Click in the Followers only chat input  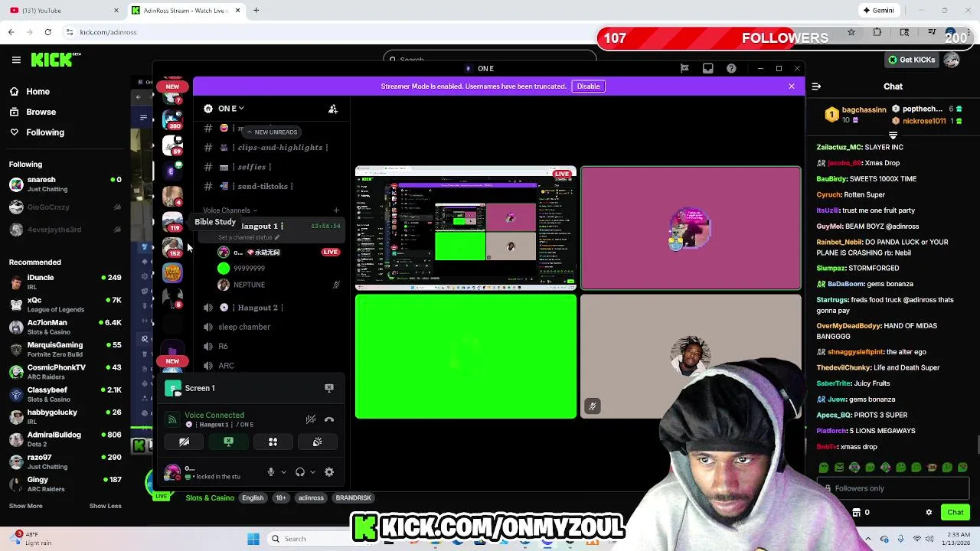[x=891, y=488]
